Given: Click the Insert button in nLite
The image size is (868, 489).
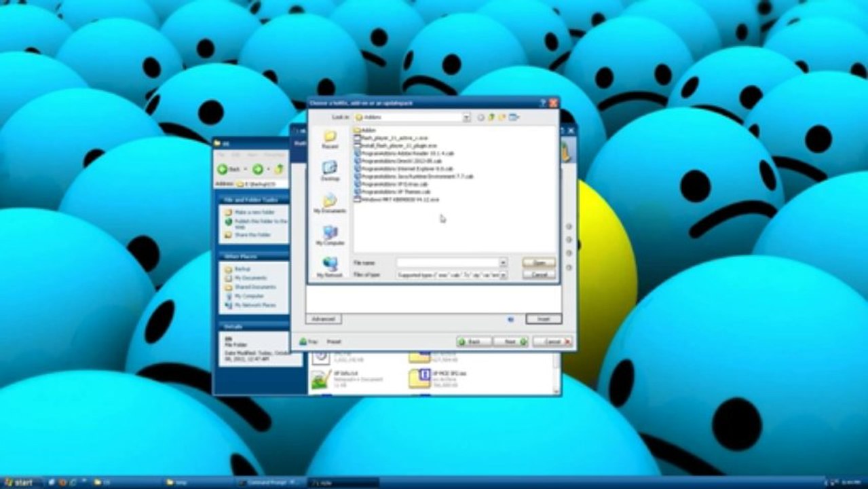Looking at the screenshot, I should [x=544, y=319].
